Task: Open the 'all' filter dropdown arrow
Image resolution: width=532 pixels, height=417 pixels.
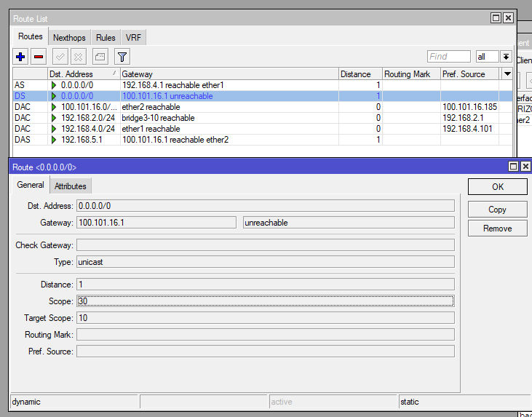Action: point(505,57)
